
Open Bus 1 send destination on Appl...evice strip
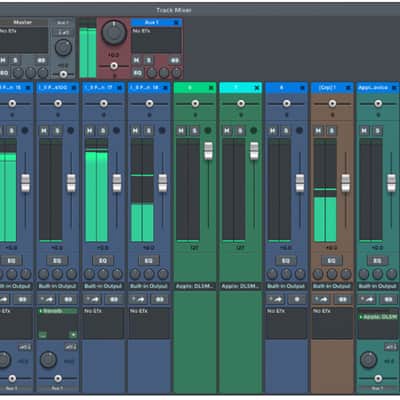tap(377, 389)
